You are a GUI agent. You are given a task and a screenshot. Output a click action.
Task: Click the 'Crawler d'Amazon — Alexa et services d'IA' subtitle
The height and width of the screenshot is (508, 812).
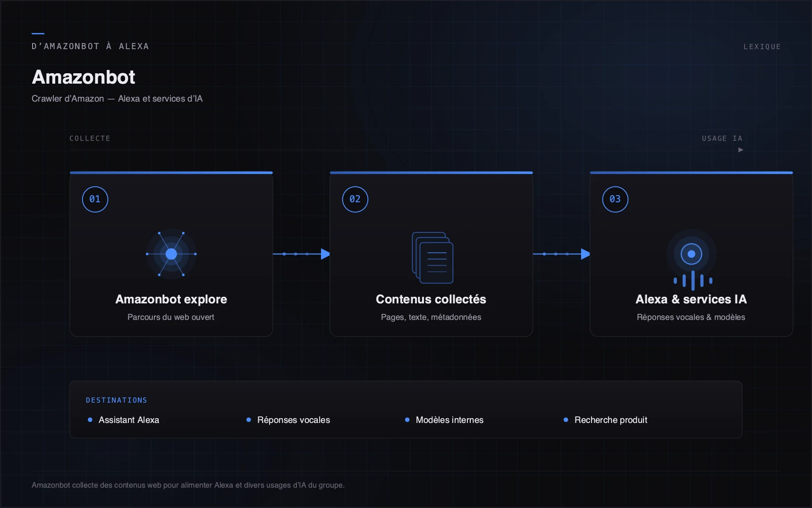(x=117, y=99)
